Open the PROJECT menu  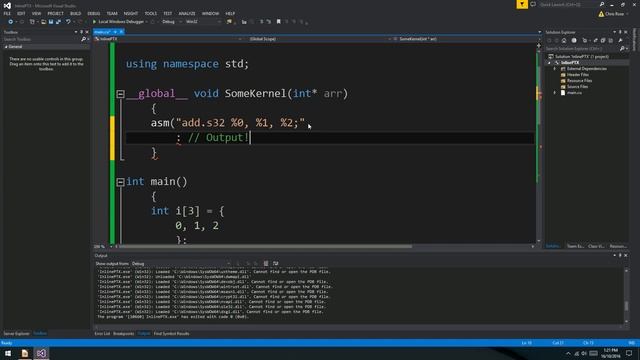(56, 13)
